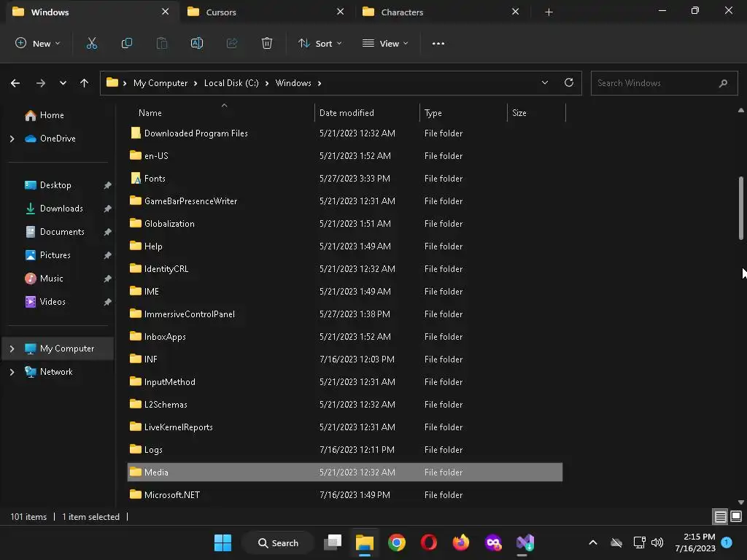Open the Windows Start button
The image size is (747, 560).
(223, 542)
